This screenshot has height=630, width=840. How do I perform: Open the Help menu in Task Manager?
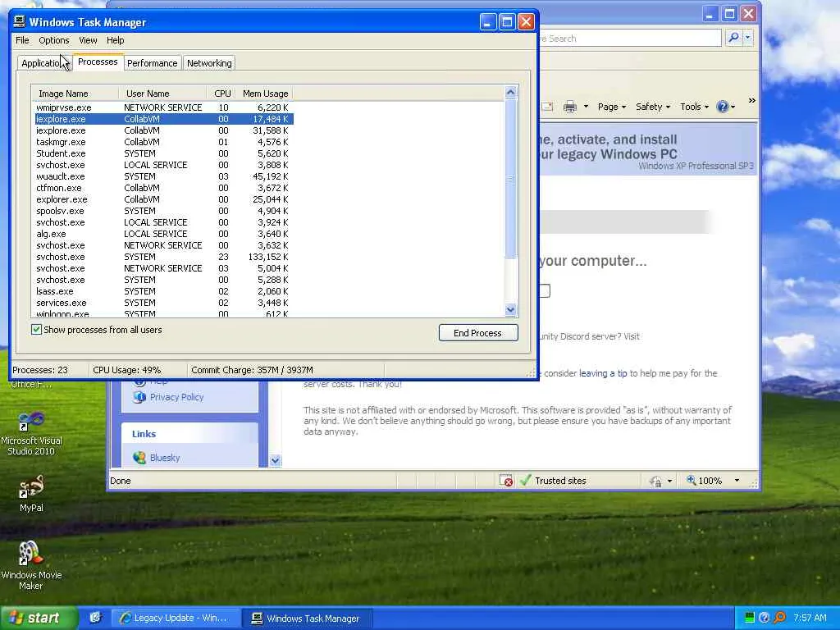115,40
